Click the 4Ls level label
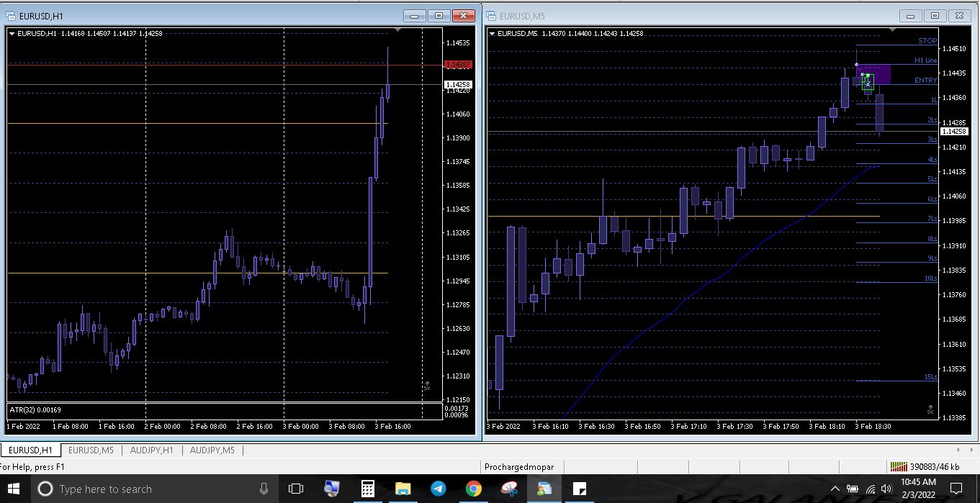 [932, 160]
